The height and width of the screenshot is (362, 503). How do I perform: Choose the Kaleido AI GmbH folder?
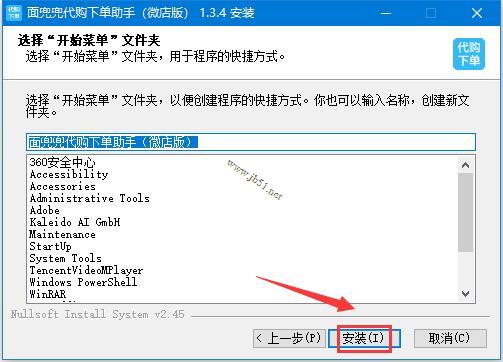tap(75, 222)
